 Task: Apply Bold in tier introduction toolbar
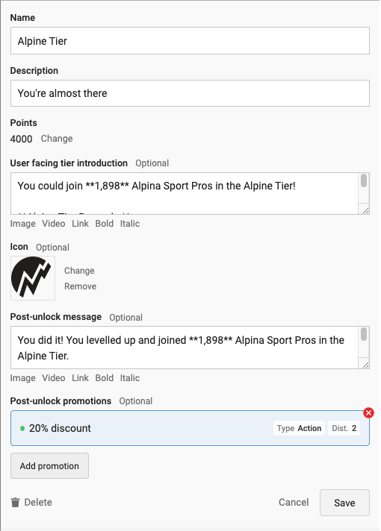(x=104, y=224)
